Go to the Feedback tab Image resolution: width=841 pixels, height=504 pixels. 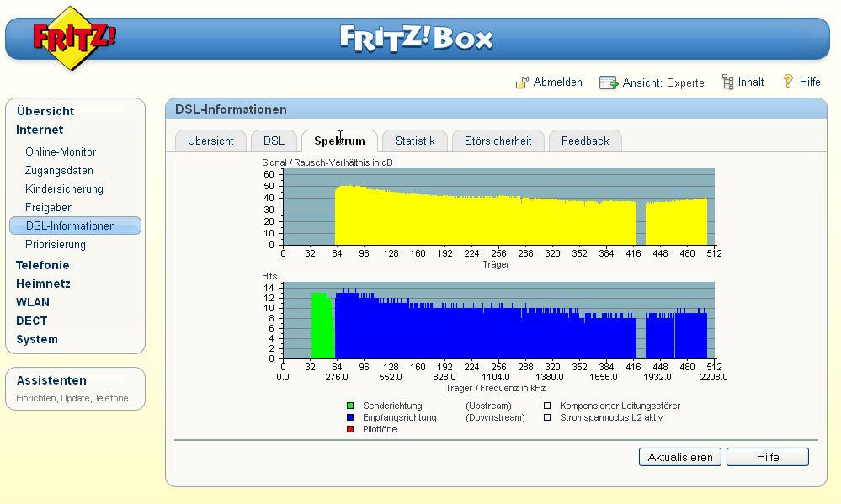point(584,141)
